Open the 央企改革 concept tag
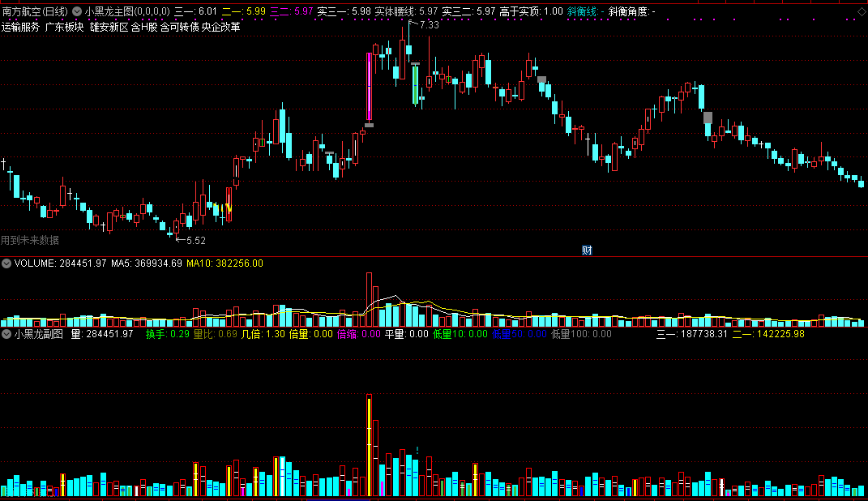The height and width of the screenshot is (501, 868). tap(221, 27)
